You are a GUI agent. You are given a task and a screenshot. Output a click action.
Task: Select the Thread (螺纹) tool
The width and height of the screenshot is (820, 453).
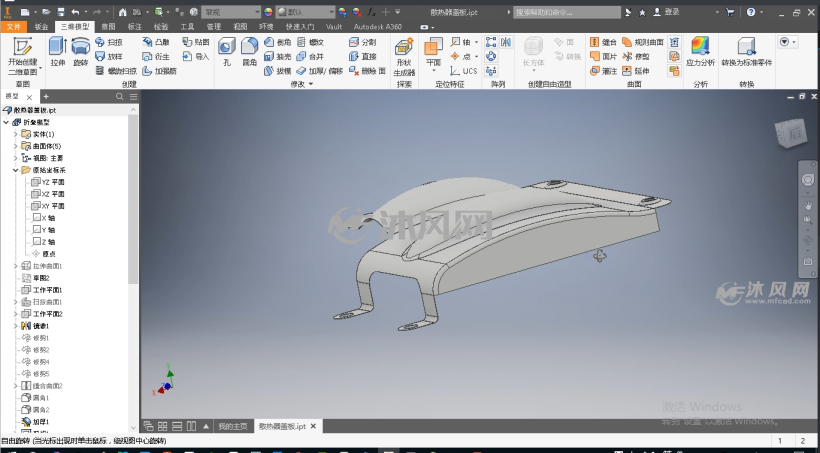point(311,42)
